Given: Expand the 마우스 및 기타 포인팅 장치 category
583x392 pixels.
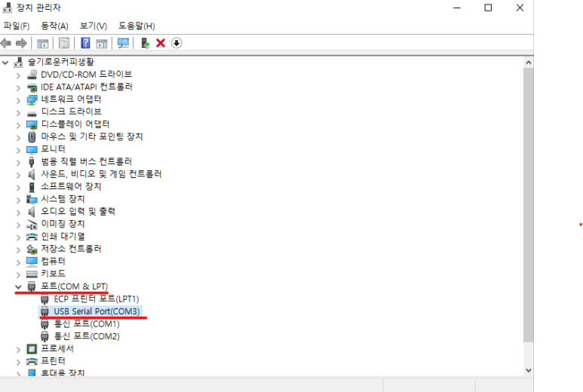Looking at the screenshot, I should coord(18,138).
